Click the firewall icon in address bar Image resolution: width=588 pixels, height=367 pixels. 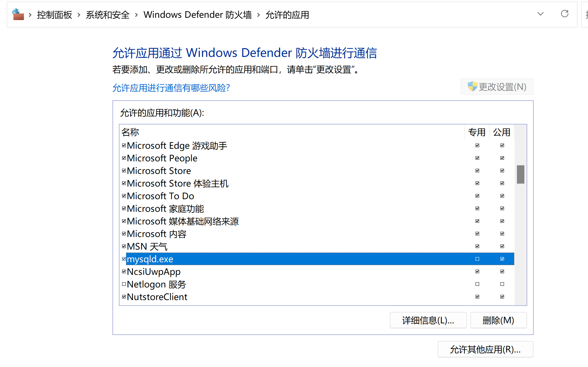point(18,15)
